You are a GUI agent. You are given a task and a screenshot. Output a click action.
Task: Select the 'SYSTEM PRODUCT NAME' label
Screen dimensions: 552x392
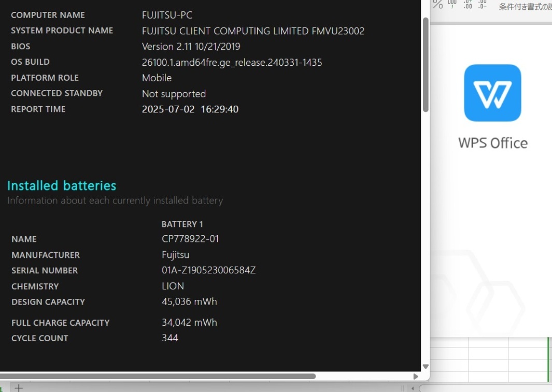[x=62, y=31]
